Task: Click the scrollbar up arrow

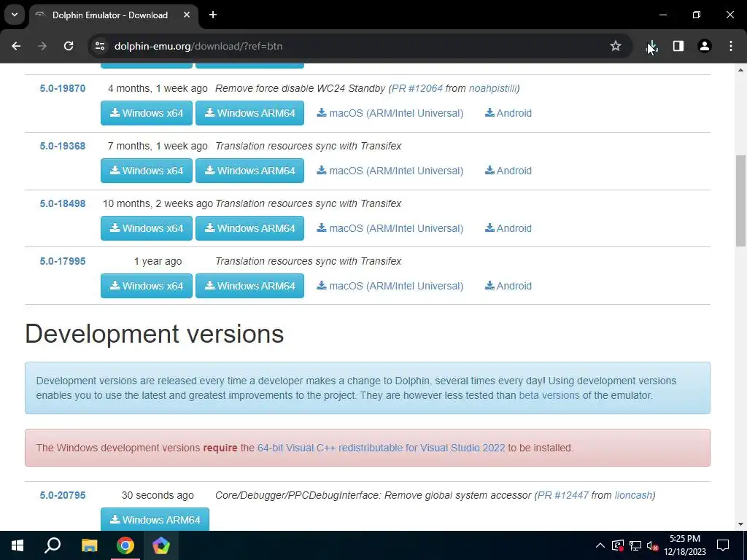Action: click(741, 70)
